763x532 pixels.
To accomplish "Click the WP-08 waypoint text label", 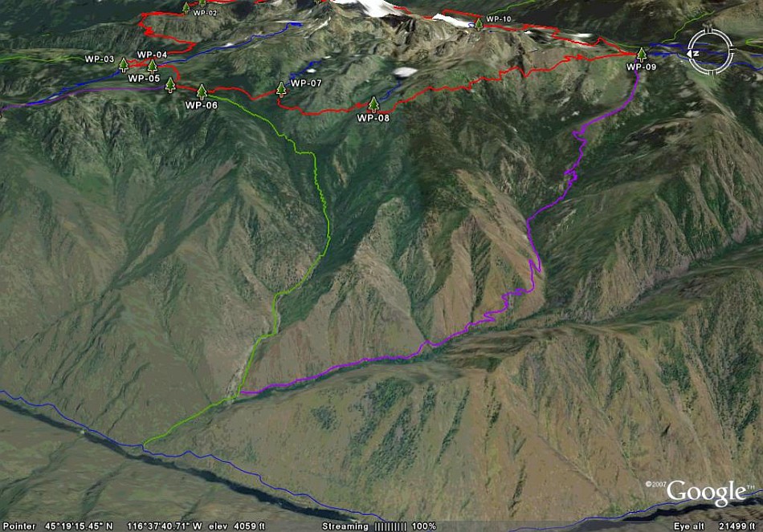I will [373, 118].
